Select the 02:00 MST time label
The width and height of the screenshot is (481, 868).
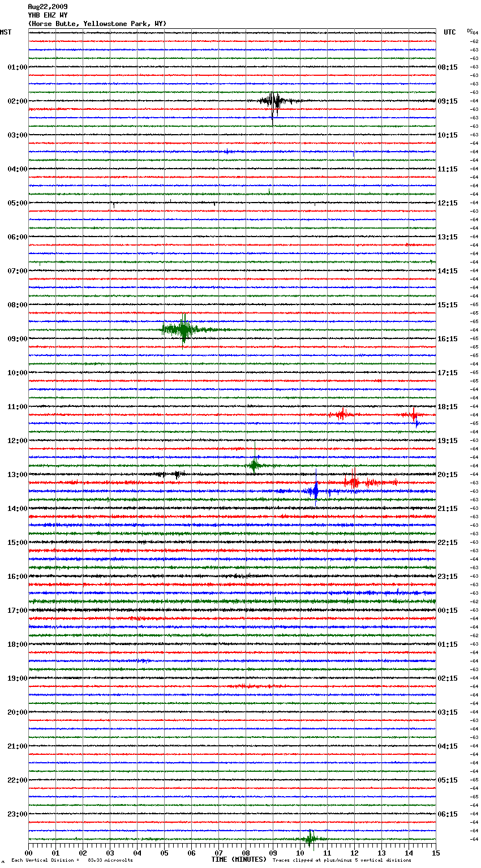(17, 101)
